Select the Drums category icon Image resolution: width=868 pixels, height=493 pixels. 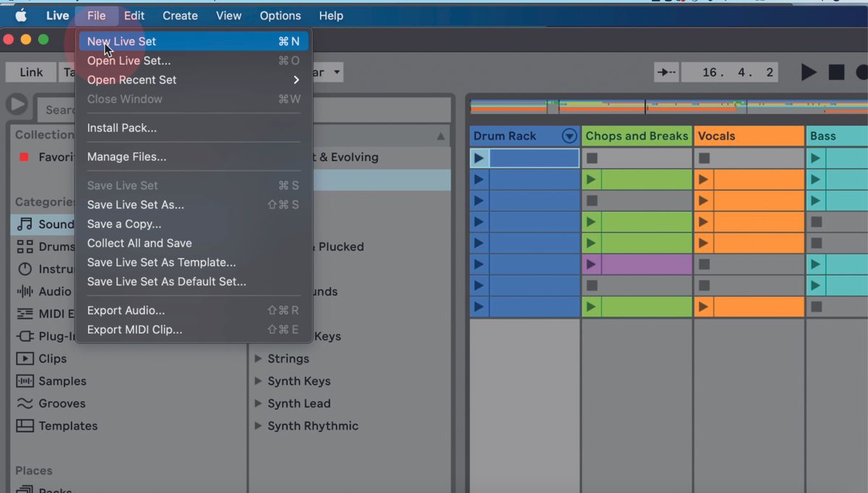click(x=25, y=246)
